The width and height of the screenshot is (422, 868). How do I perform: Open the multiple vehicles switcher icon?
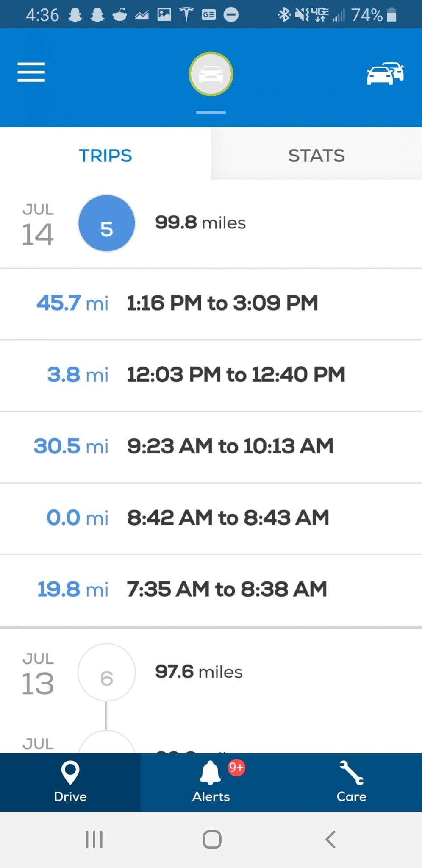pyautogui.click(x=385, y=73)
